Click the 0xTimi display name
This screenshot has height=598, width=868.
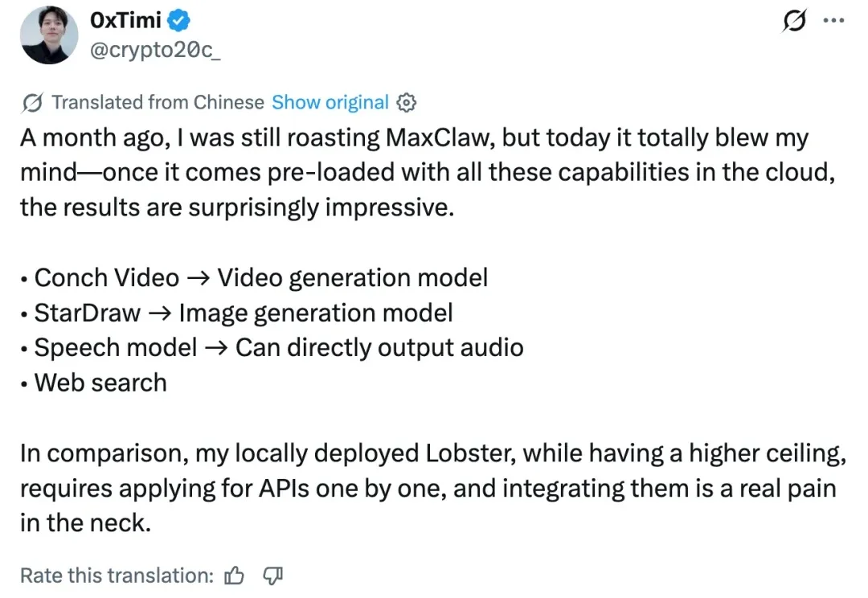coord(126,20)
